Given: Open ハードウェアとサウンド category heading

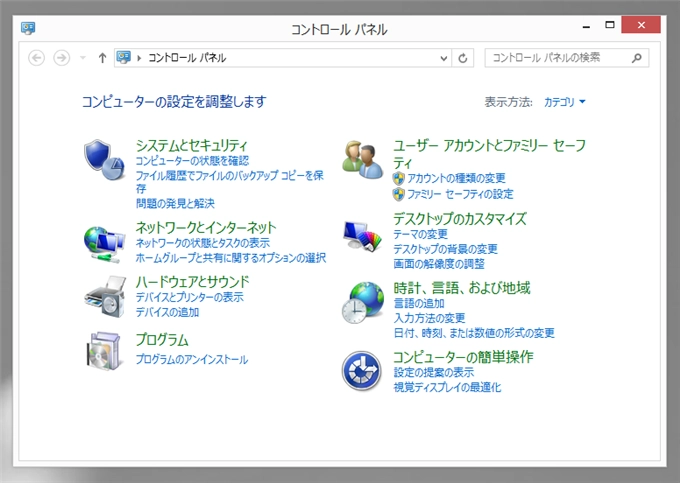Looking at the screenshot, I should [193, 282].
